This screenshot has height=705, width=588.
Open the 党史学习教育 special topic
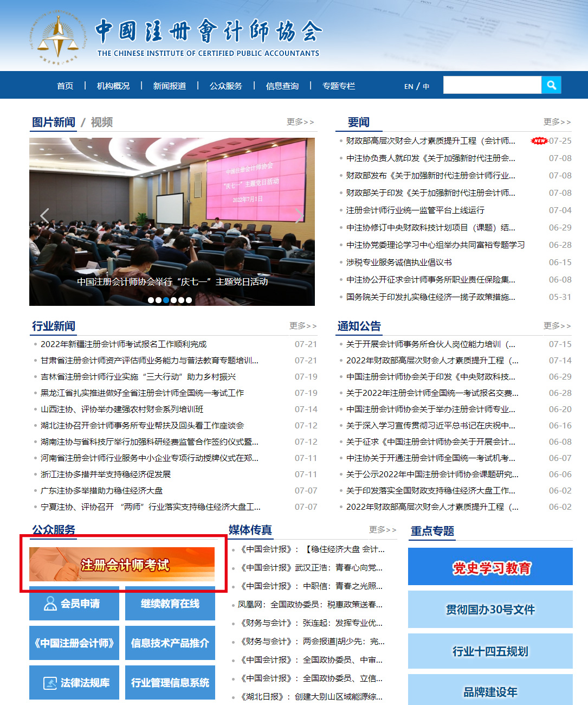click(490, 567)
